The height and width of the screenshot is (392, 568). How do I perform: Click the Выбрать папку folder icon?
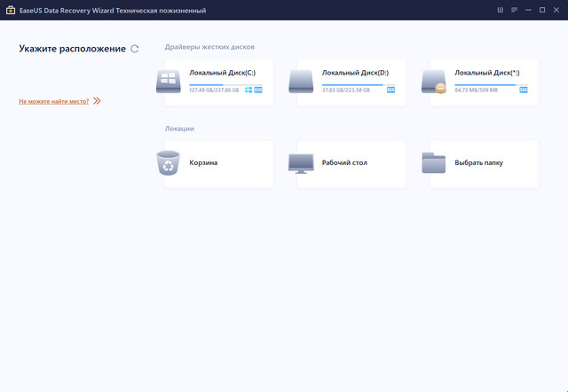pyautogui.click(x=434, y=163)
